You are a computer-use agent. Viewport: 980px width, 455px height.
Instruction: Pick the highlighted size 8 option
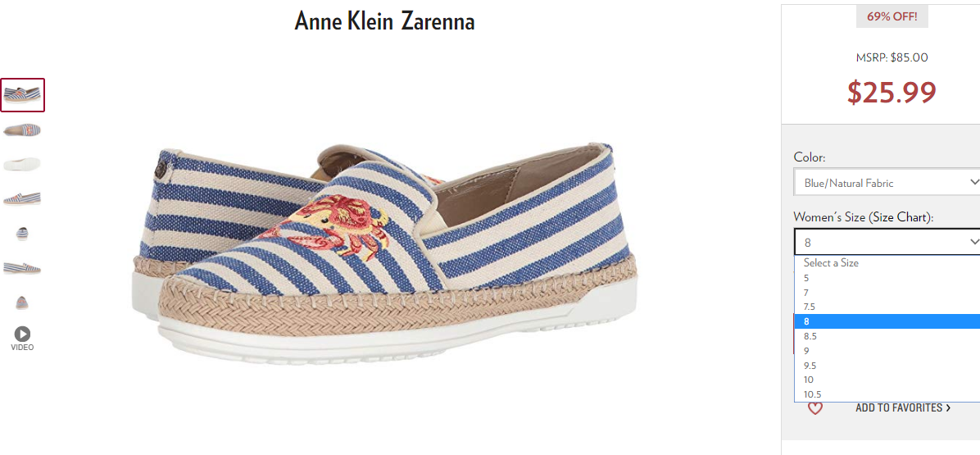click(x=887, y=321)
